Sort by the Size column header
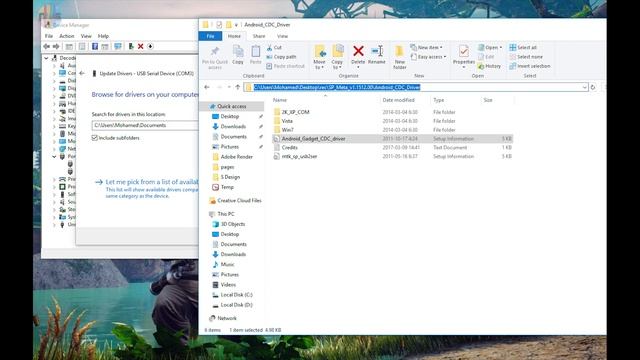640x360 pixels. pyautogui.click(x=488, y=100)
